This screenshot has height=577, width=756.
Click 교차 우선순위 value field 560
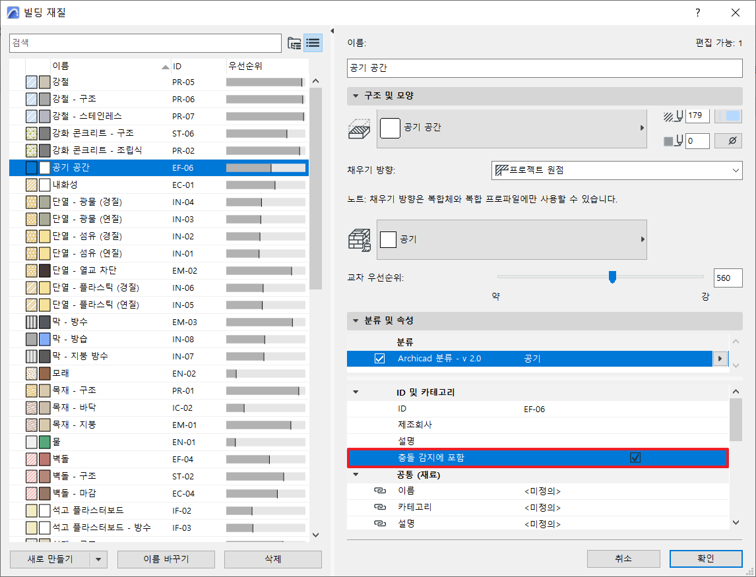point(728,278)
